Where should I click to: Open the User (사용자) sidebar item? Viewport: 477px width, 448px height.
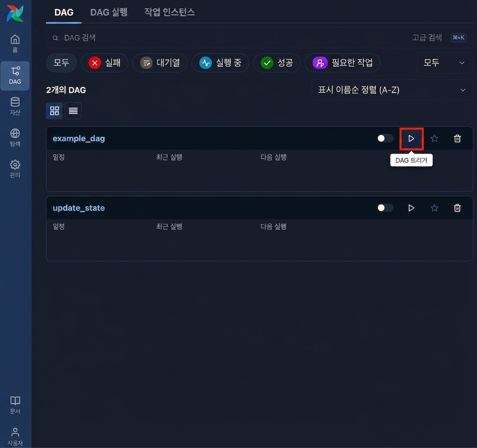pos(15,436)
